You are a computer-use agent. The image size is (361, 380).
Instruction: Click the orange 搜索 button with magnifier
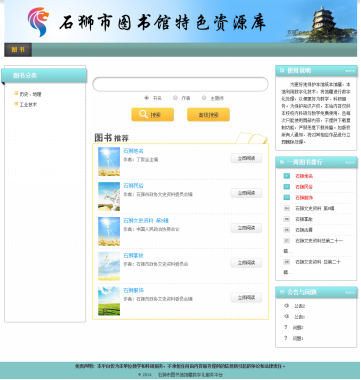(x=152, y=115)
